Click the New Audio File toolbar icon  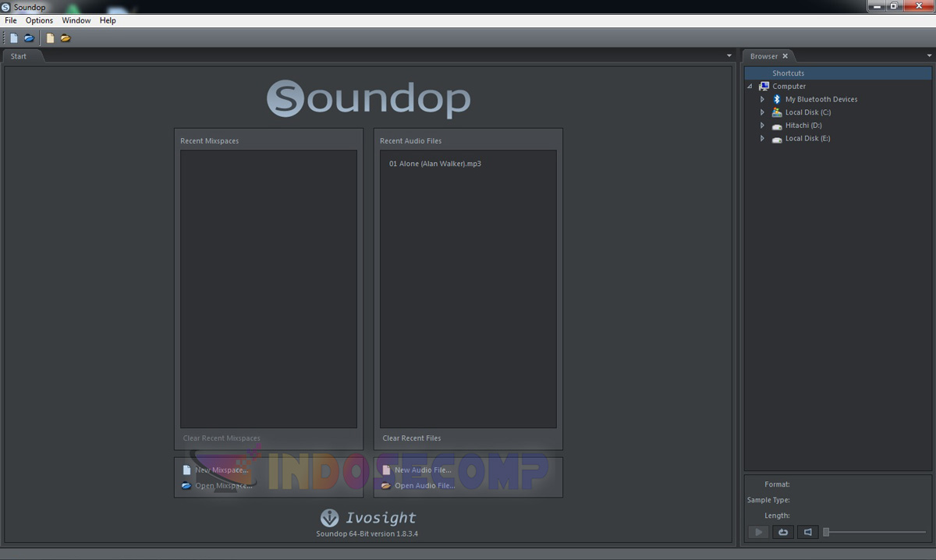coord(49,37)
